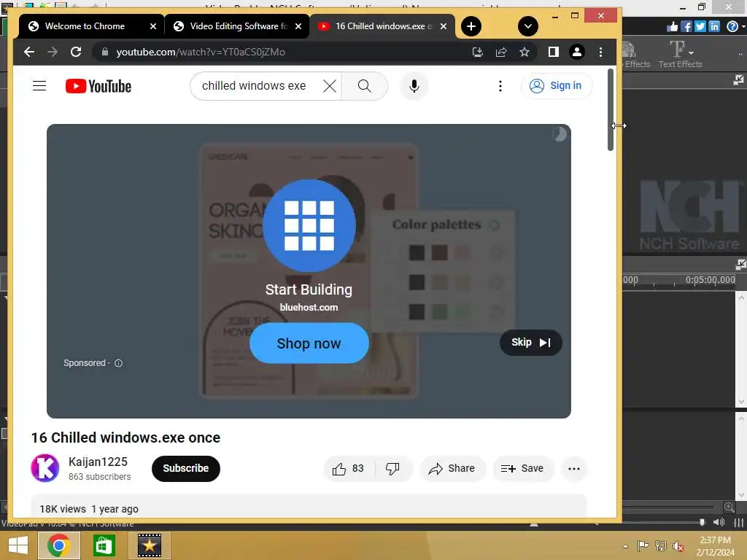Adjust the VideoPad volume slider handle

click(702, 522)
